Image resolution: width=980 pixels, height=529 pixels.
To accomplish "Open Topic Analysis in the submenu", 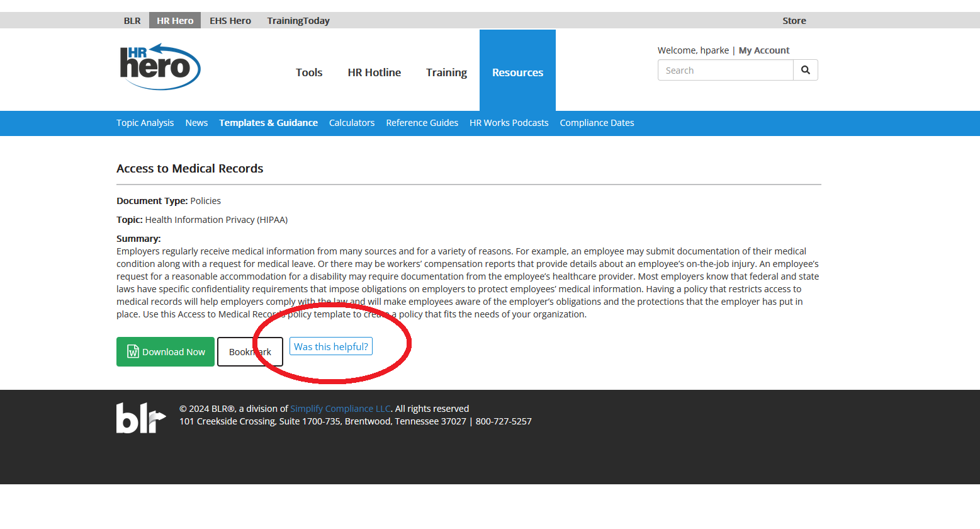I will point(145,123).
